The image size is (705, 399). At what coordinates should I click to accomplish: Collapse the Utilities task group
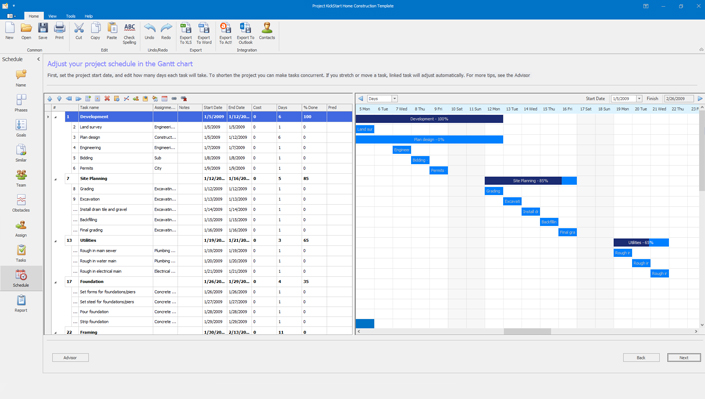(x=56, y=241)
